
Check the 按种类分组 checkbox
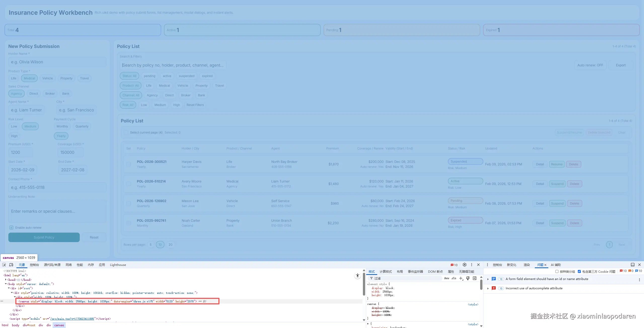click(x=557, y=271)
